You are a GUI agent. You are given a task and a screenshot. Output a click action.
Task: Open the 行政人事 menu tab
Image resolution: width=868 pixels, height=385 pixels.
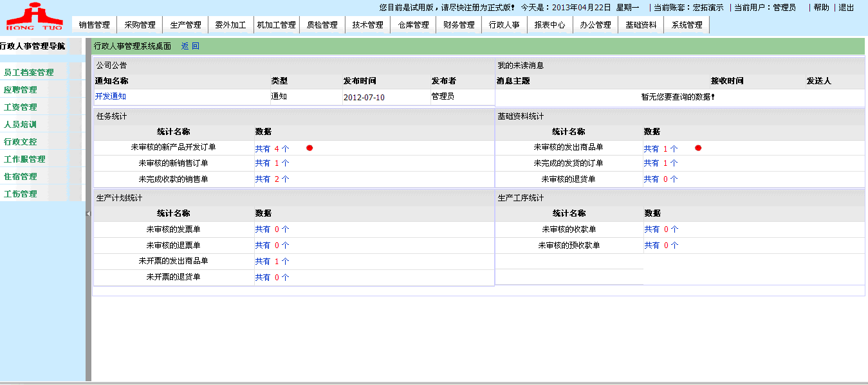(504, 25)
